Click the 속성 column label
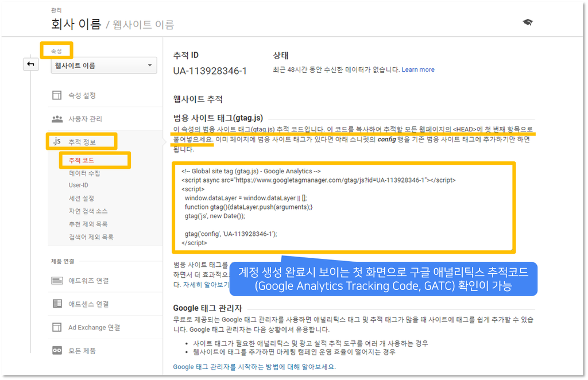The width and height of the screenshot is (588, 380). 56,51
